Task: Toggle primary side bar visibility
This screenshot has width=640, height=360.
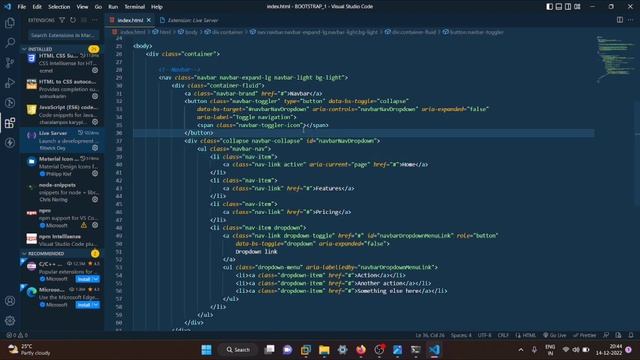Action: [x=549, y=7]
